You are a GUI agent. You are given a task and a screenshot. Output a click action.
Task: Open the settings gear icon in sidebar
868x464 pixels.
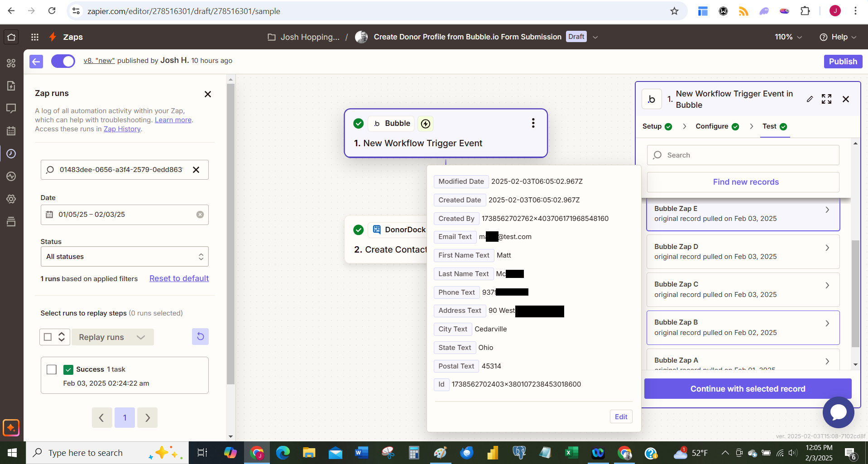tap(11, 199)
